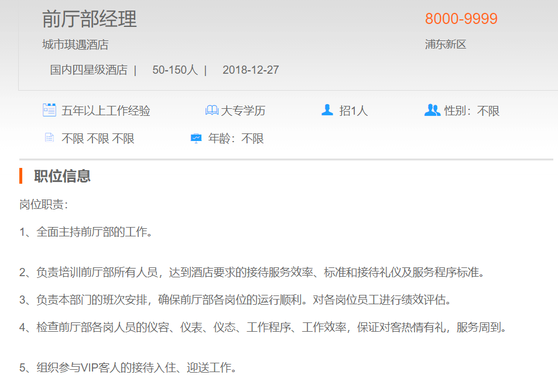
Task: Click the 前厅部经理 job title
Action: 90,19
